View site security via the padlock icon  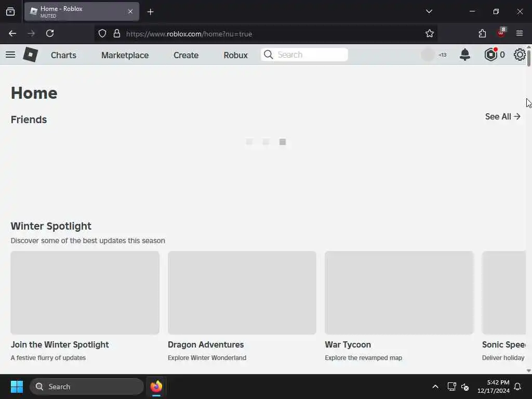(117, 34)
